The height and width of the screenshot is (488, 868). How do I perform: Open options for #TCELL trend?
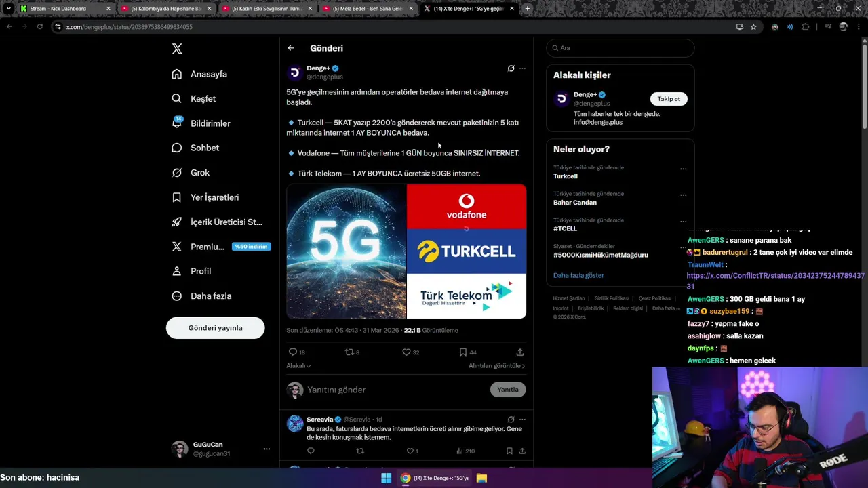683,221
